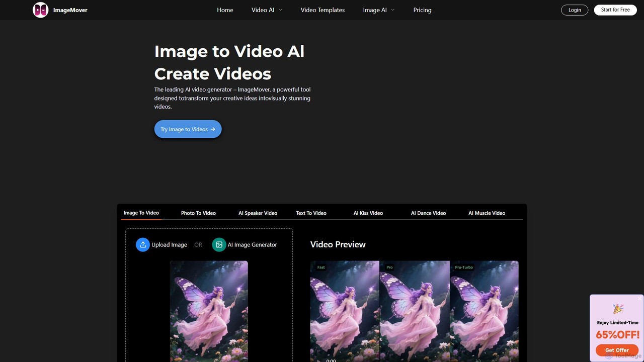Click the Video Preview heading

(x=338, y=244)
